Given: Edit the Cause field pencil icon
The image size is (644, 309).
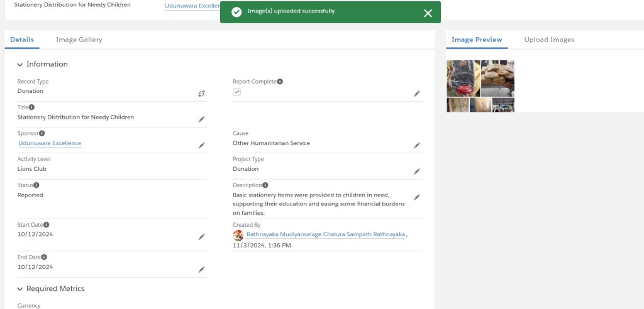Looking at the screenshot, I should [416, 145].
